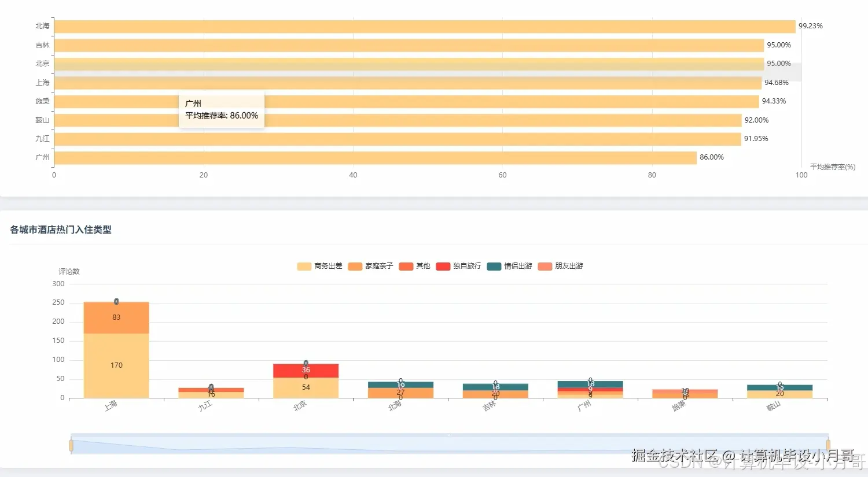Click the 北海 label on the top chart axis
This screenshot has width=868, height=477.
[x=42, y=26]
